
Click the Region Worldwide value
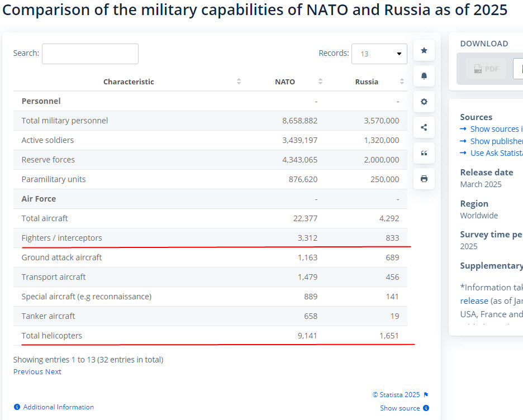pyautogui.click(x=479, y=216)
